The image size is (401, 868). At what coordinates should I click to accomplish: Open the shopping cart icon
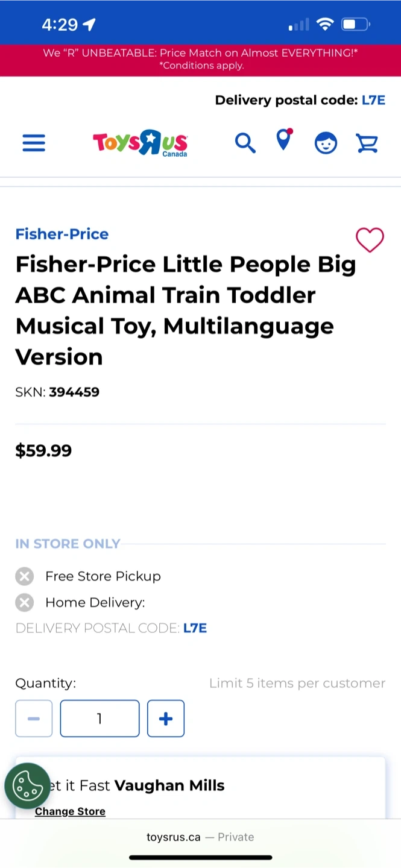coord(367,143)
